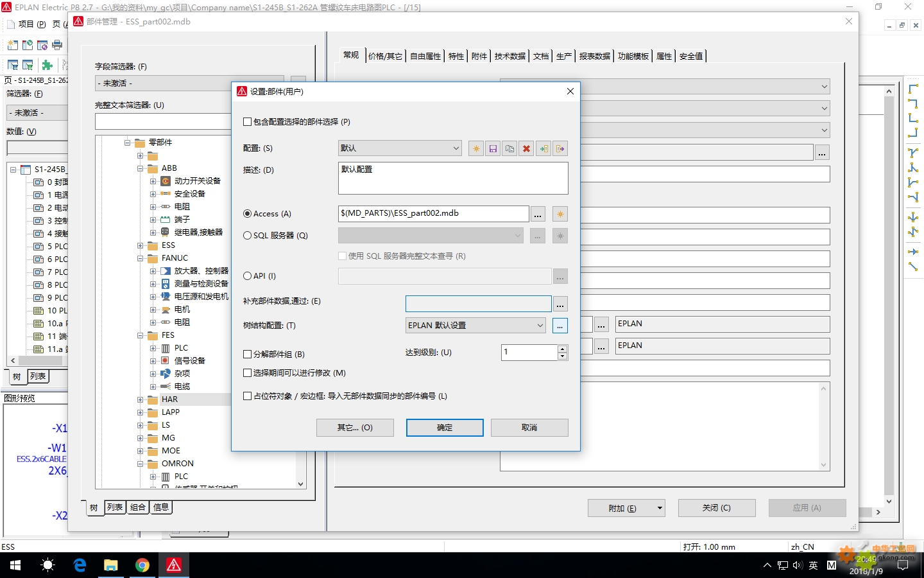The image size is (924, 578).
Task: Click the 补充部件数据 input field
Action: (x=478, y=304)
